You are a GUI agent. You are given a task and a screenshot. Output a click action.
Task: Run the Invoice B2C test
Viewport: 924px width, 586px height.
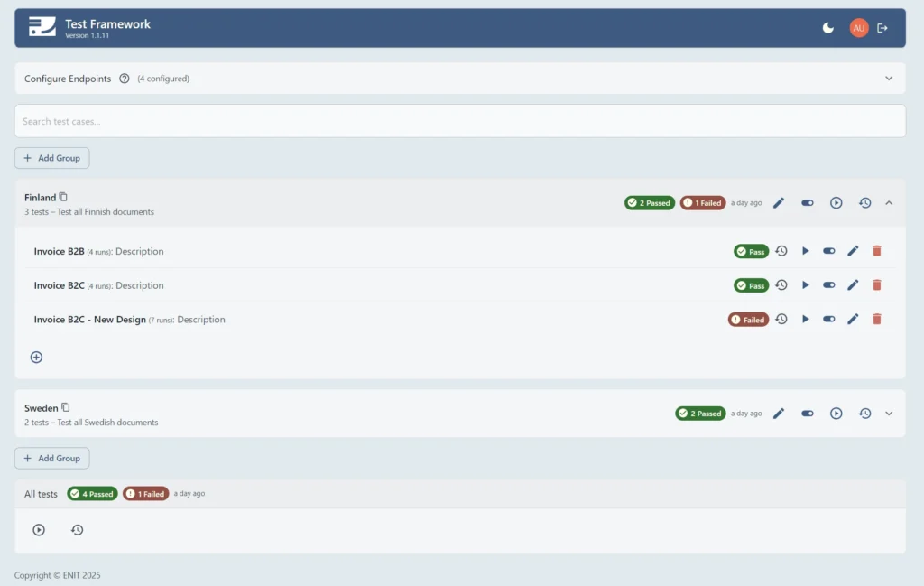[x=805, y=284]
